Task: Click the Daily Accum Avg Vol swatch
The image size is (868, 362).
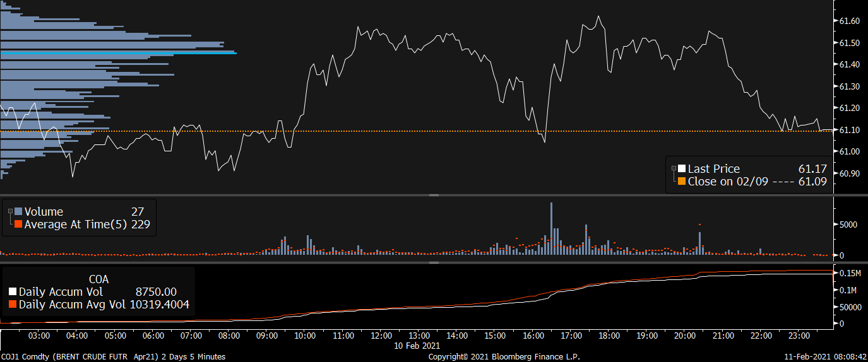Action: 13,305
